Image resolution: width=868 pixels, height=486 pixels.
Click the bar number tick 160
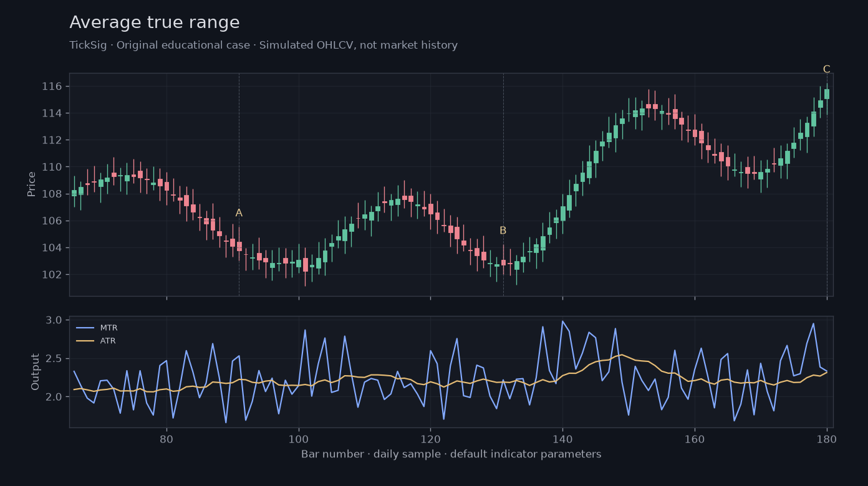pyautogui.click(x=695, y=439)
